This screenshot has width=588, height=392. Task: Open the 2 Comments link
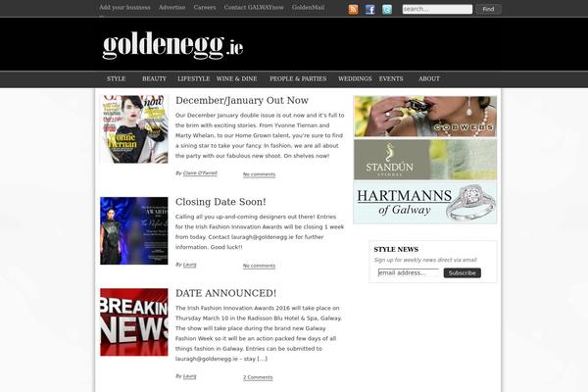point(258,377)
